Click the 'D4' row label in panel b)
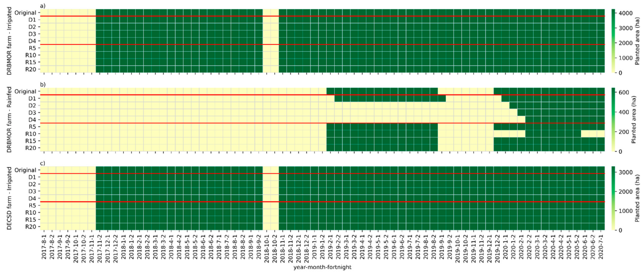 pyautogui.click(x=32, y=120)
